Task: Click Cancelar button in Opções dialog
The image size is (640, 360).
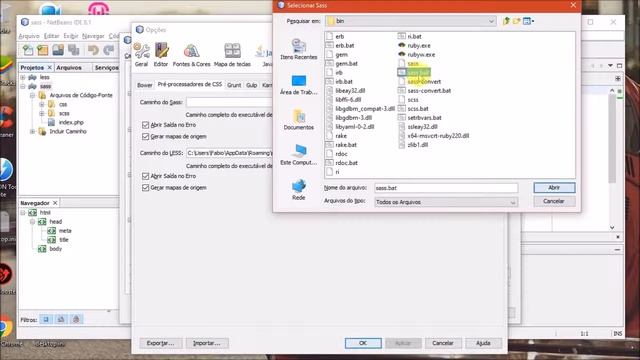Action: (x=443, y=343)
